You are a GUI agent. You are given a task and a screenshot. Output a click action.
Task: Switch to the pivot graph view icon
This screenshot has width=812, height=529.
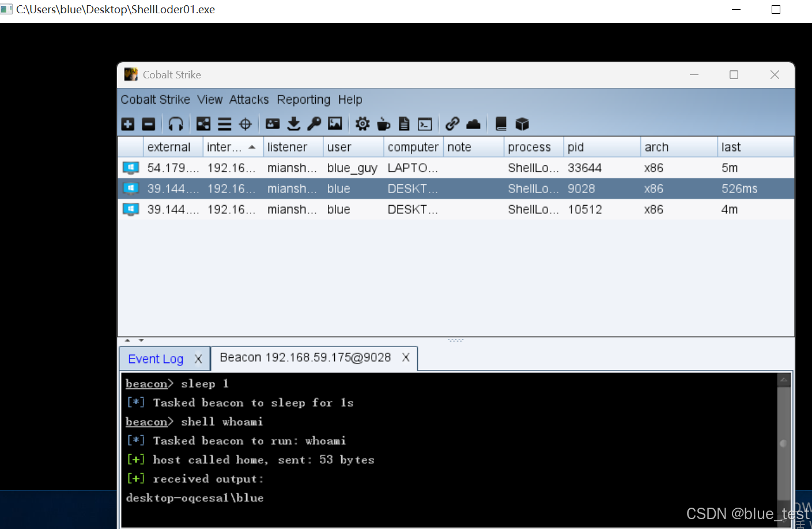[203, 123]
